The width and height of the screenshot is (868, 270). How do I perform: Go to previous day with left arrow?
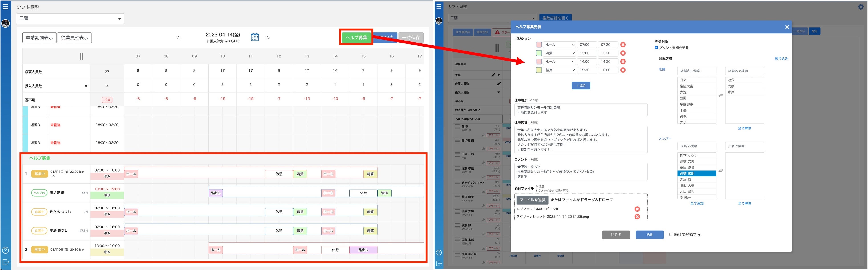[178, 38]
